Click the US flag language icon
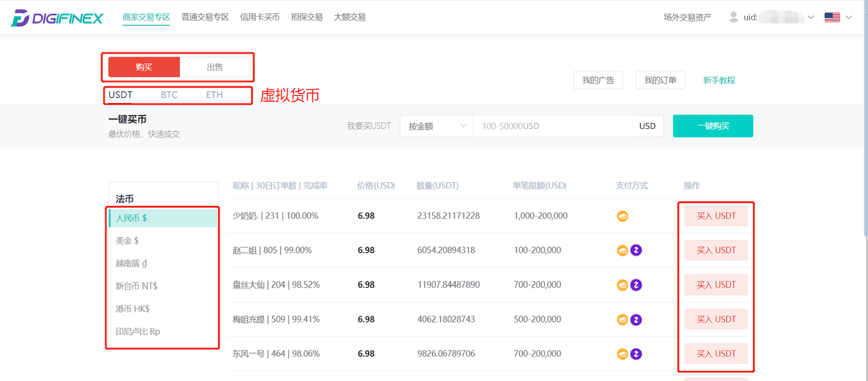The height and width of the screenshot is (381, 868). pyautogui.click(x=832, y=17)
